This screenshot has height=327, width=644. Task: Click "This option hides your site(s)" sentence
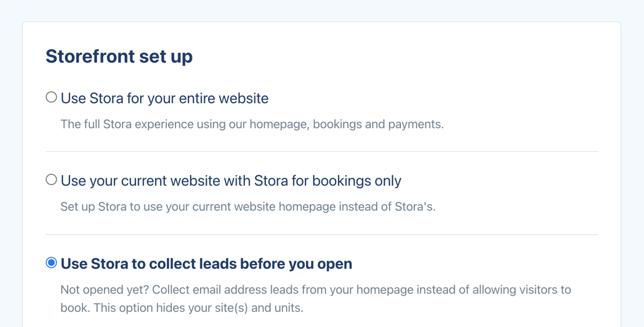pos(181,308)
